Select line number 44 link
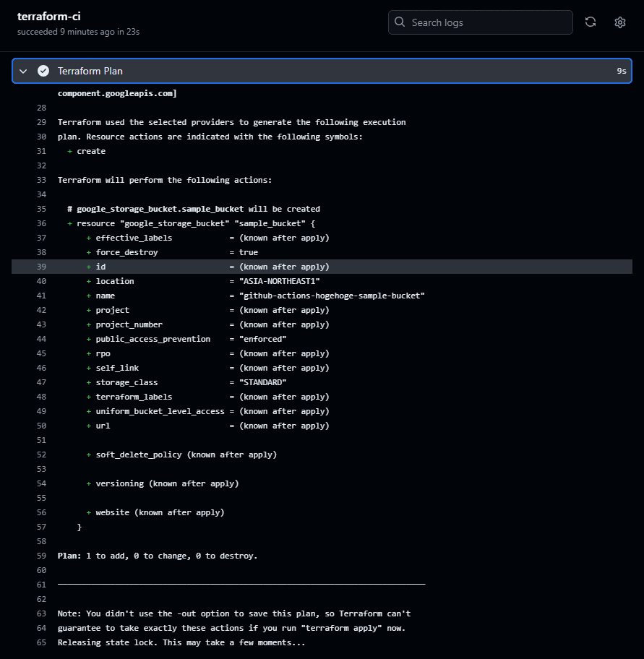644x659 pixels. tap(41, 339)
